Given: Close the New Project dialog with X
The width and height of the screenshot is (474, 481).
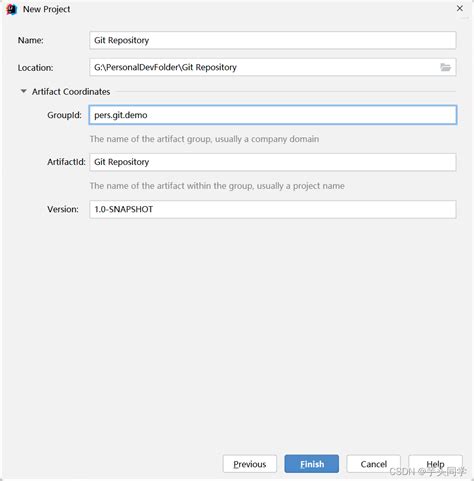Looking at the screenshot, I should [x=459, y=9].
